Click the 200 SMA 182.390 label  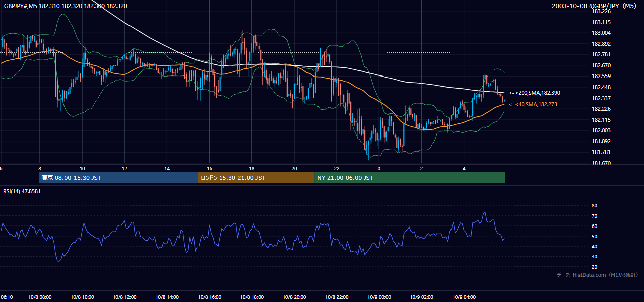(x=535, y=93)
